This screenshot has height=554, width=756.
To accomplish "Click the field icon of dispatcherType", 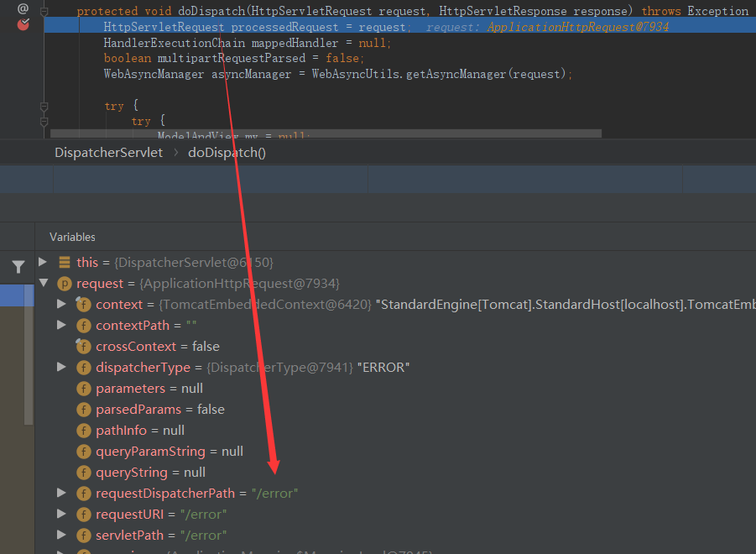I will (83, 368).
